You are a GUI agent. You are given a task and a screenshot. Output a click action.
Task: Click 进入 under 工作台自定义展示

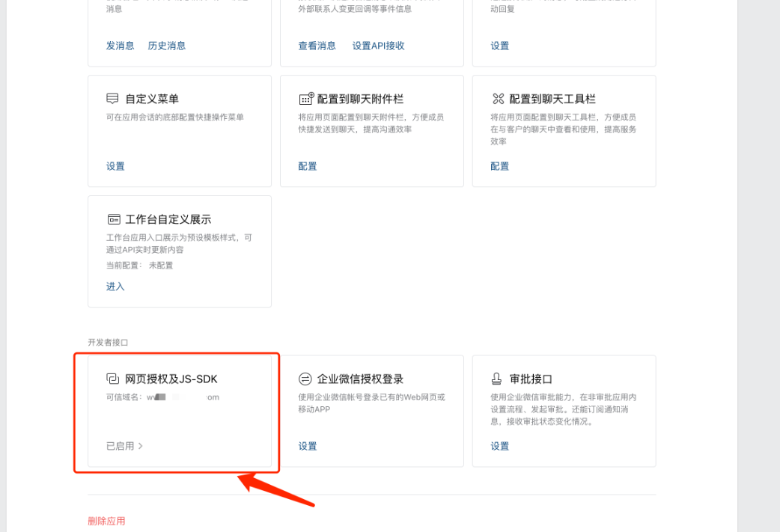pyautogui.click(x=115, y=287)
